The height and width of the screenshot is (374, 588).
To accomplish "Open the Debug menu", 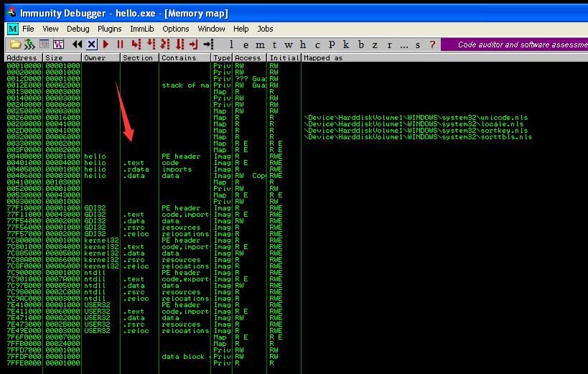I will tap(78, 29).
